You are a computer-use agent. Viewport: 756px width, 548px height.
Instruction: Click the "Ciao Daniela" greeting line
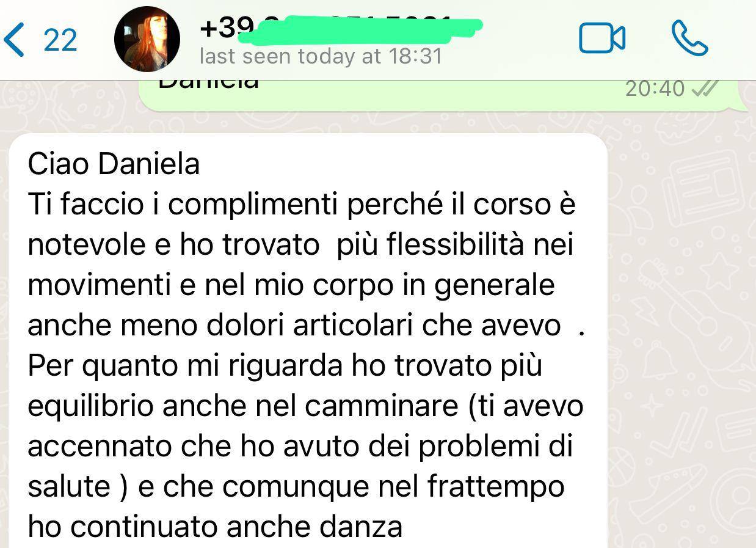(x=114, y=164)
